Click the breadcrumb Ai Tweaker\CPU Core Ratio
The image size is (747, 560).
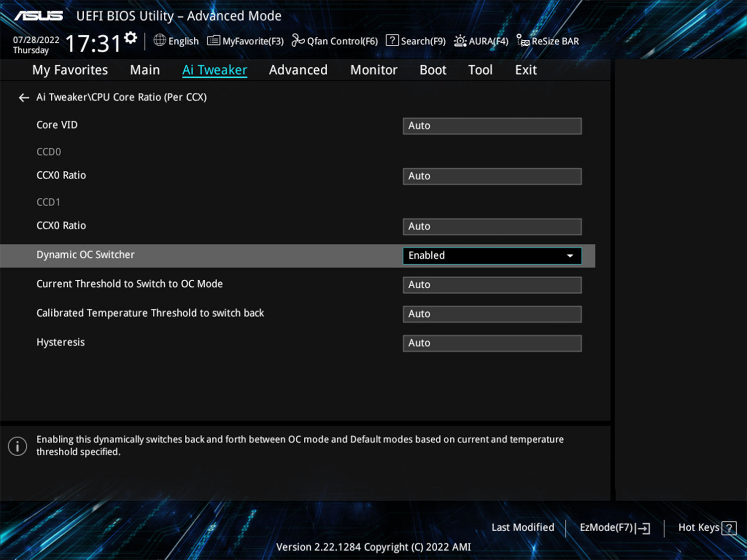(122, 97)
